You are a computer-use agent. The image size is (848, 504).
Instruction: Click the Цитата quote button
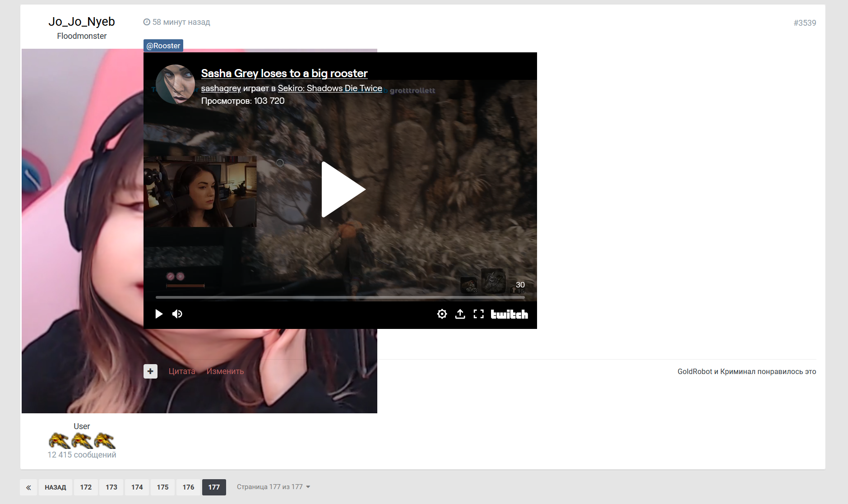point(181,371)
